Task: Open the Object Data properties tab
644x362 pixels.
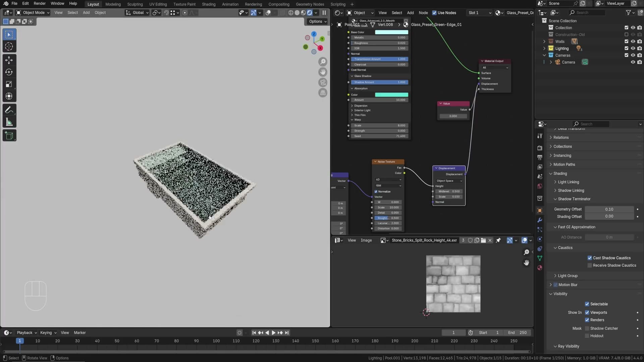Action: coord(540,258)
